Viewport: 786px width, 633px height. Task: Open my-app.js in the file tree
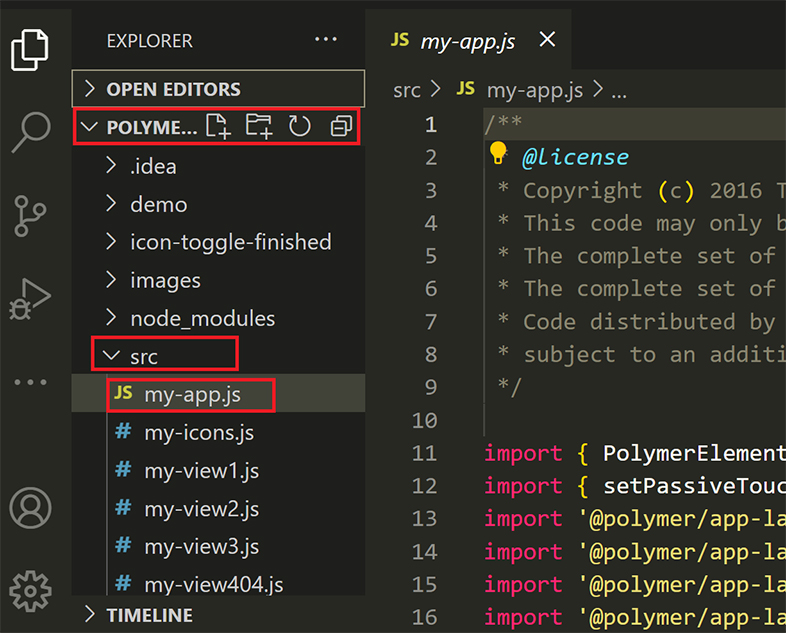[x=219, y=394]
